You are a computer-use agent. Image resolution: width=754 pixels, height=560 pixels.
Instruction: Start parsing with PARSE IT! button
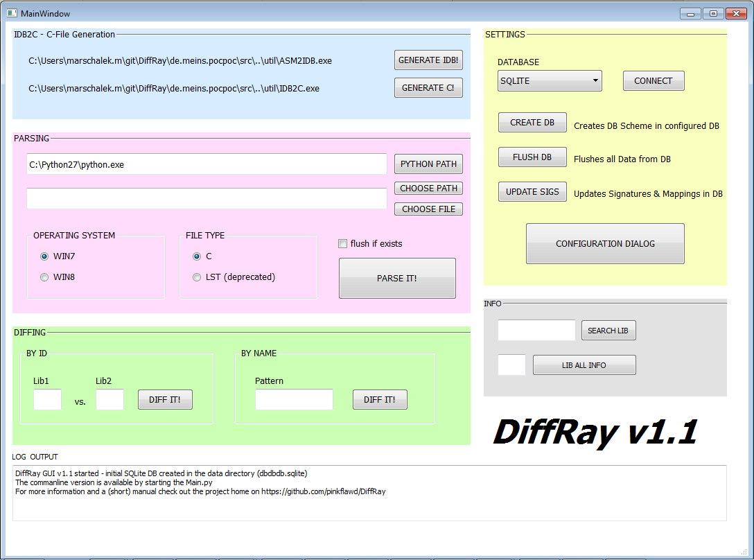tap(397, 278)
